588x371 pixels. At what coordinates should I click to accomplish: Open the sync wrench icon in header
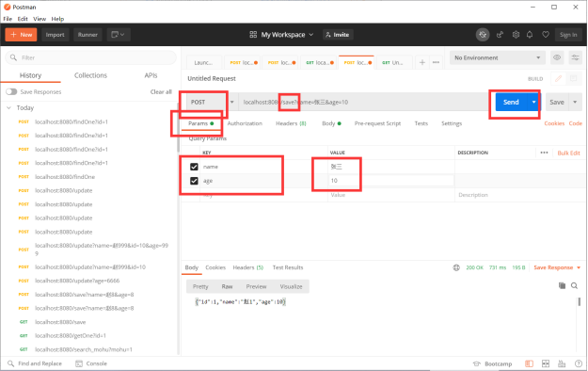(x=500, y=35)
